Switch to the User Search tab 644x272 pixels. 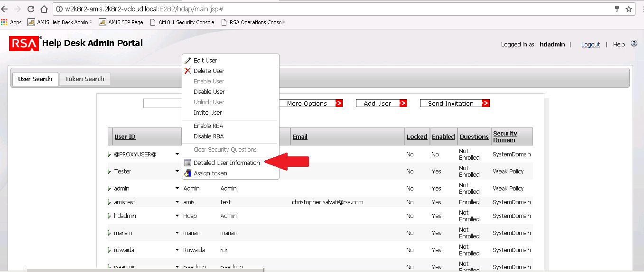tap(35, 79)
